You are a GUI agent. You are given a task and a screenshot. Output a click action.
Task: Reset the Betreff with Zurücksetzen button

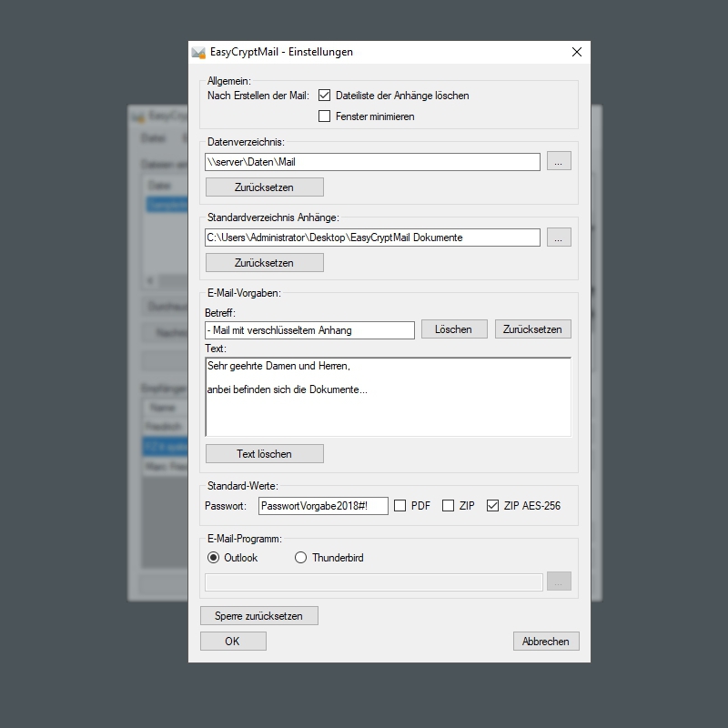pyautogui.click(x=532, y=329)
